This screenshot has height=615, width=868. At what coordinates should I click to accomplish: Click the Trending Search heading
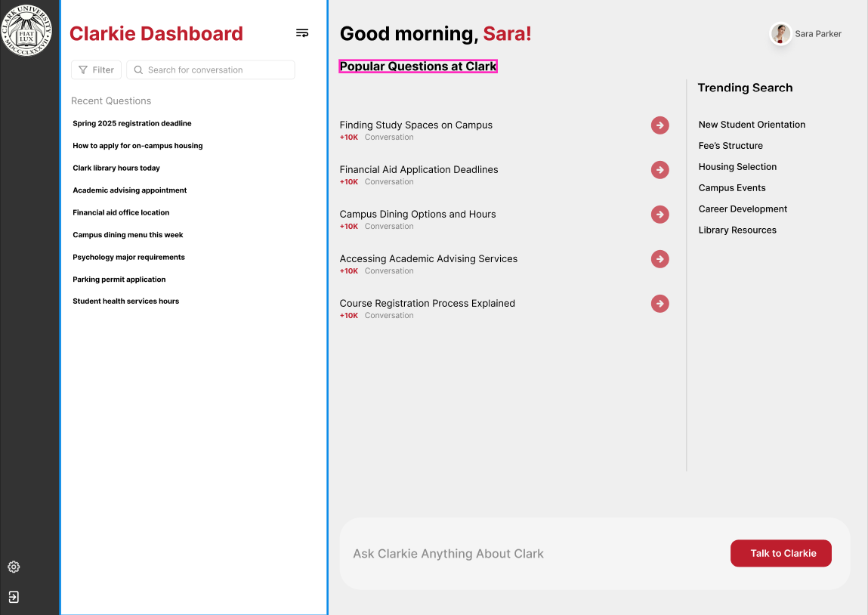745,88
